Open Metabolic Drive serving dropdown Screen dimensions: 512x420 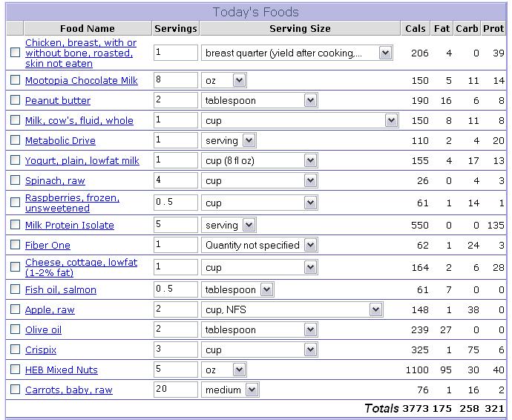(248, 140)
